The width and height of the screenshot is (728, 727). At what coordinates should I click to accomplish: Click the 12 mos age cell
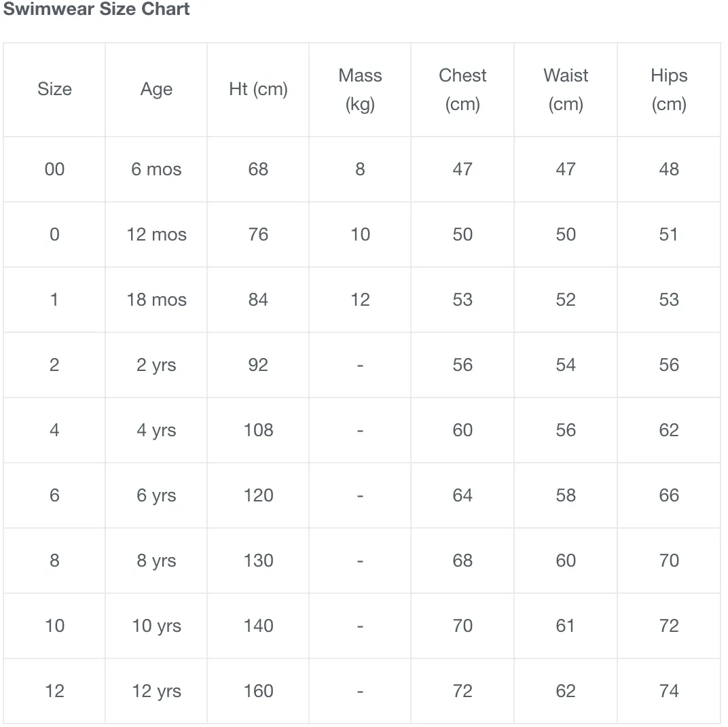tap(156, 234)
